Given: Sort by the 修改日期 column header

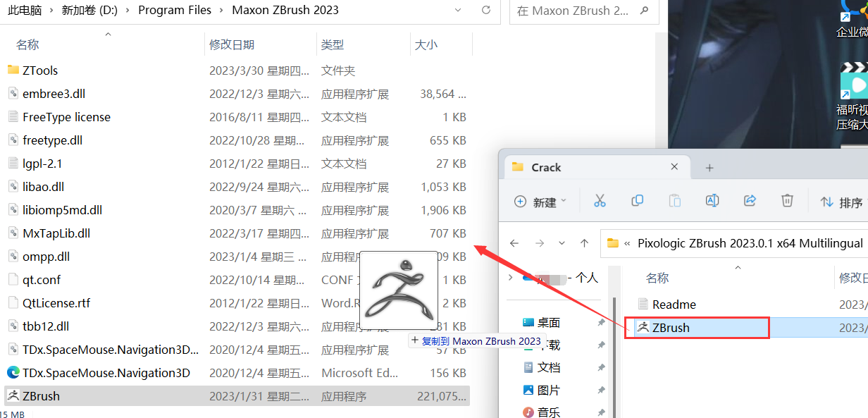Looking at the screenshot, I should coord(232,44).
